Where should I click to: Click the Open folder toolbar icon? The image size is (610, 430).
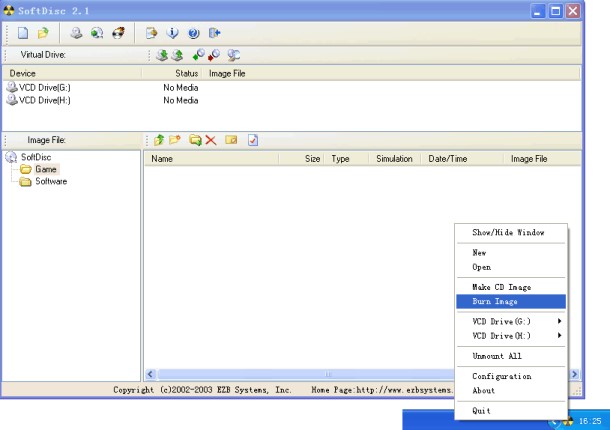click(x=43, y=33)
